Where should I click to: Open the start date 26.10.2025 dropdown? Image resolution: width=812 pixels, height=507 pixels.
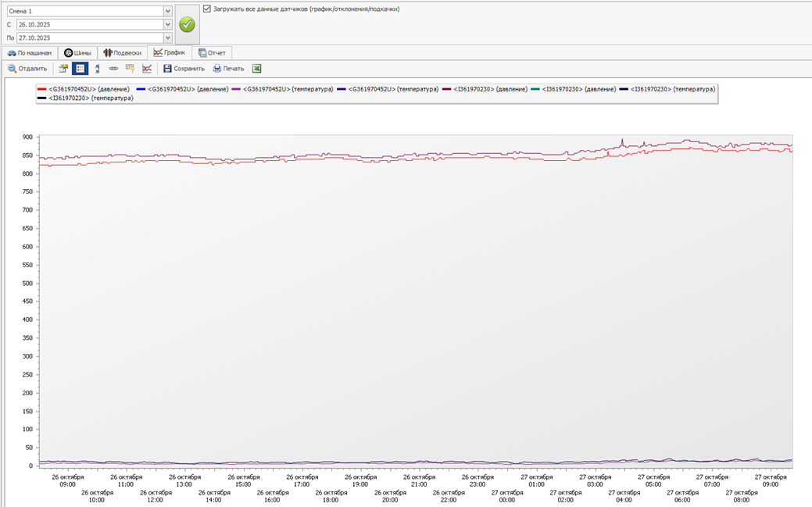point(167,24)
